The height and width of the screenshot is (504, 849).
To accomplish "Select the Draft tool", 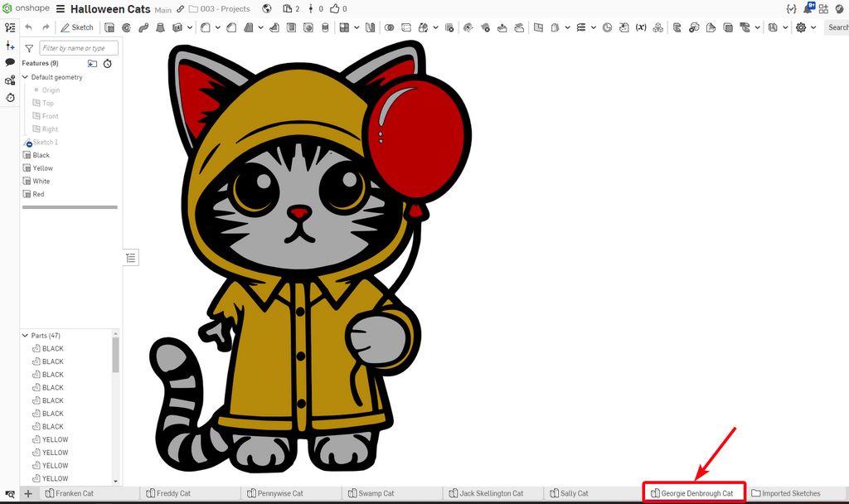I will pyautogui.click(x=249, y=27).
